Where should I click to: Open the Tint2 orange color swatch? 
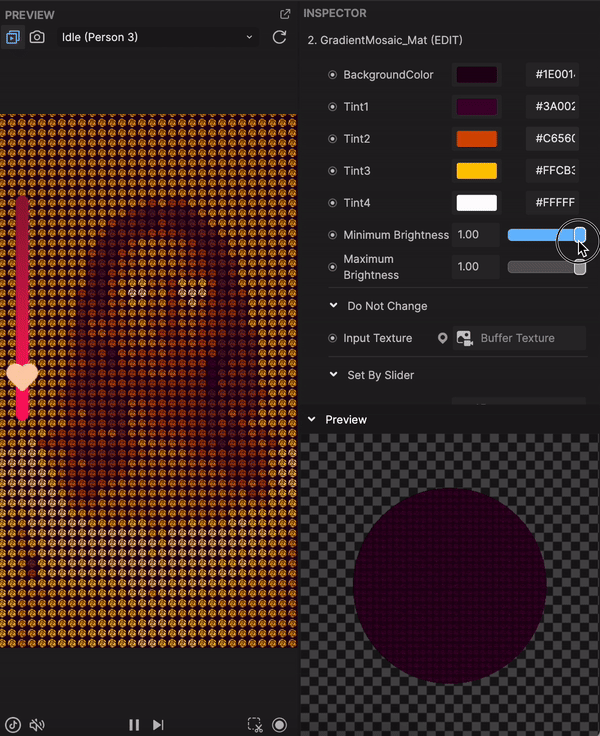click(477, 138)
